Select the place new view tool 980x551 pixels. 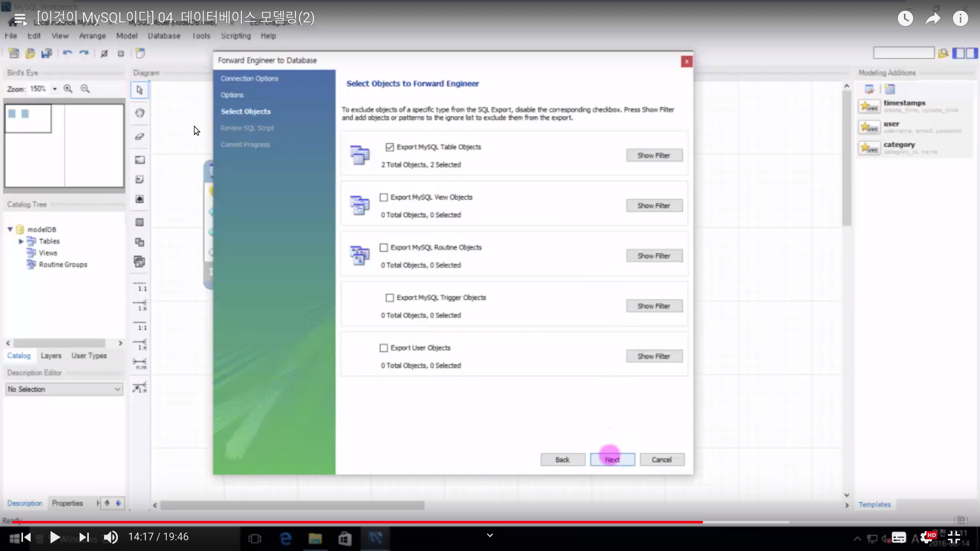[139, 242]
